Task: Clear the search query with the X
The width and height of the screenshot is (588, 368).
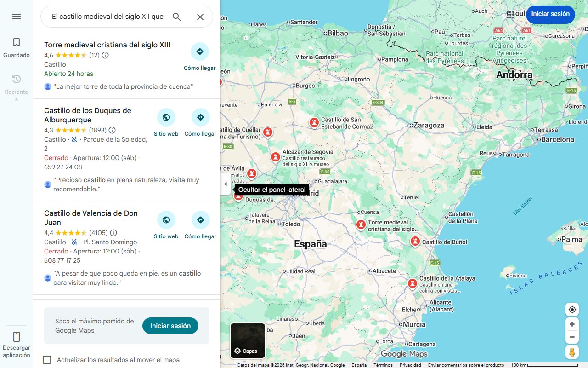Action: pos(200,17)
